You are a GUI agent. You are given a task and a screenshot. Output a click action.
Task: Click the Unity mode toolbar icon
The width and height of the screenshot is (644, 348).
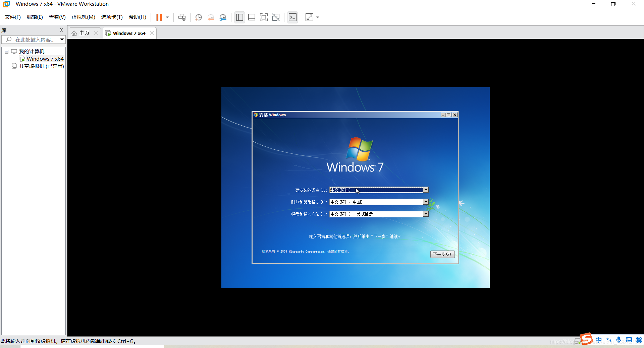coord(276,17)
